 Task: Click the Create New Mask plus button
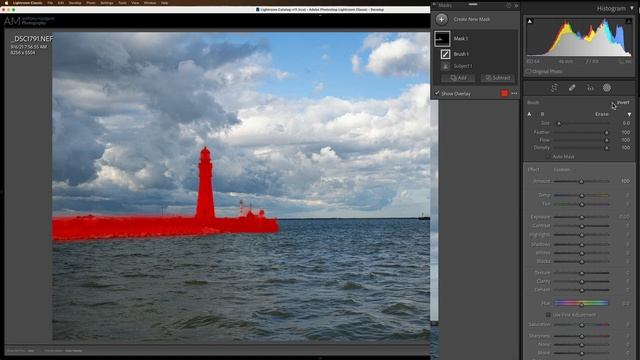(441, 19)
